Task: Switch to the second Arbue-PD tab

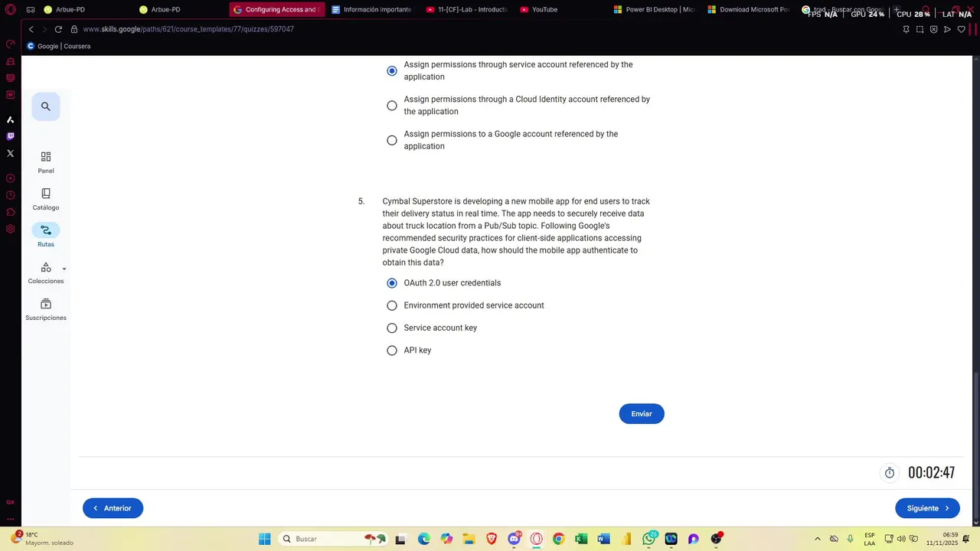Action: click(180, 9)
